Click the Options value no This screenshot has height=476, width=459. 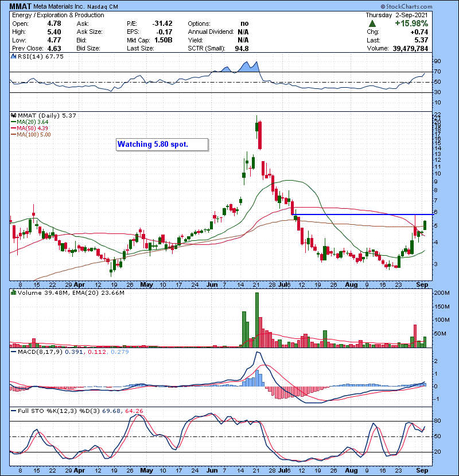coord(244,24)
